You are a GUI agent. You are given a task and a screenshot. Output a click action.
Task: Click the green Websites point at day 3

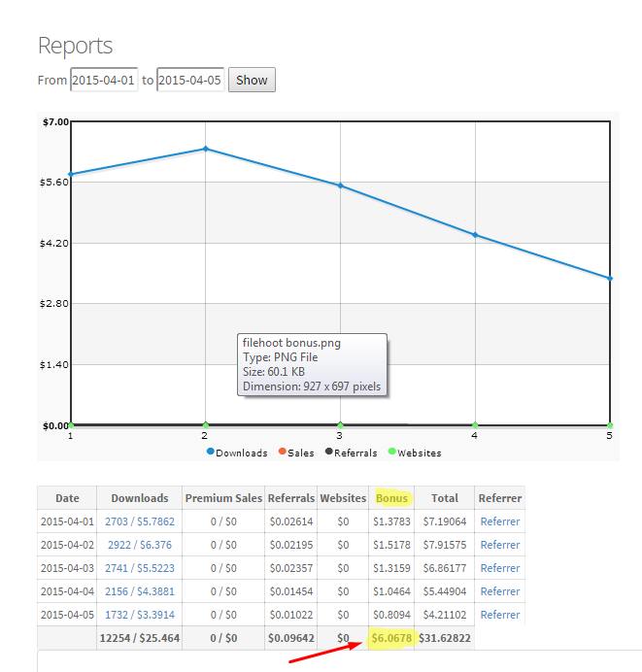click(340, 425)
